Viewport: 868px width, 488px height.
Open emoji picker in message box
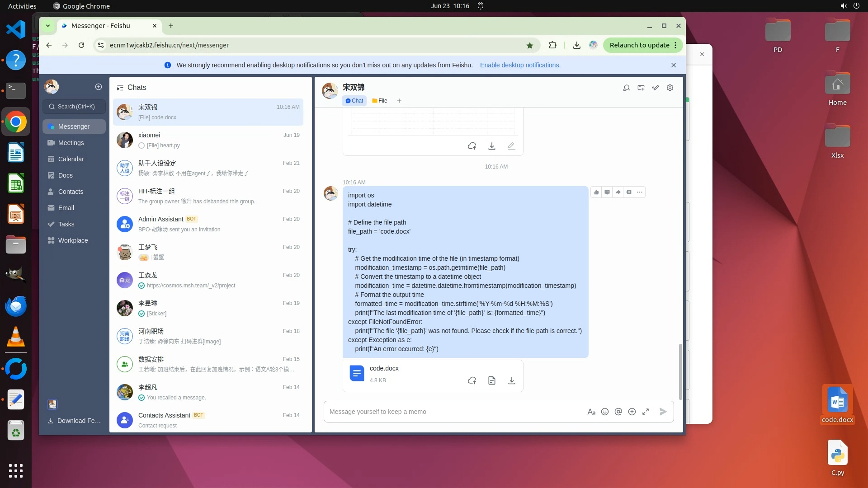coord(605,412)
